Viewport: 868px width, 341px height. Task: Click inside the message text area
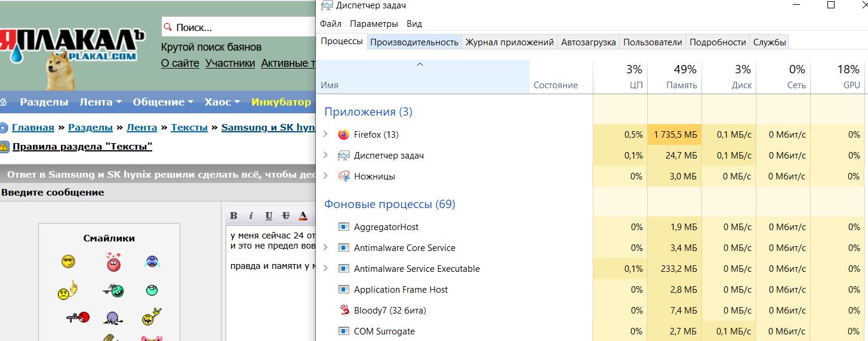point(271,283)
